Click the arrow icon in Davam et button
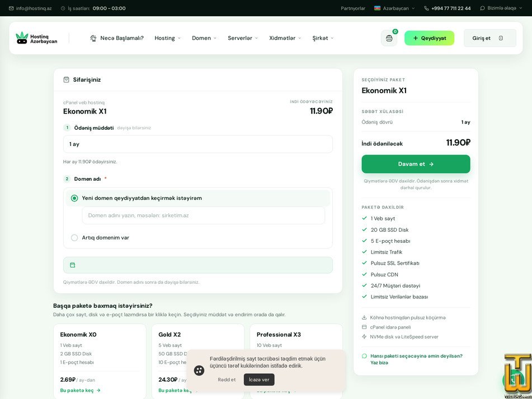Image resolution: width=532 pixels, height=399 pixels. click(431, 164)
